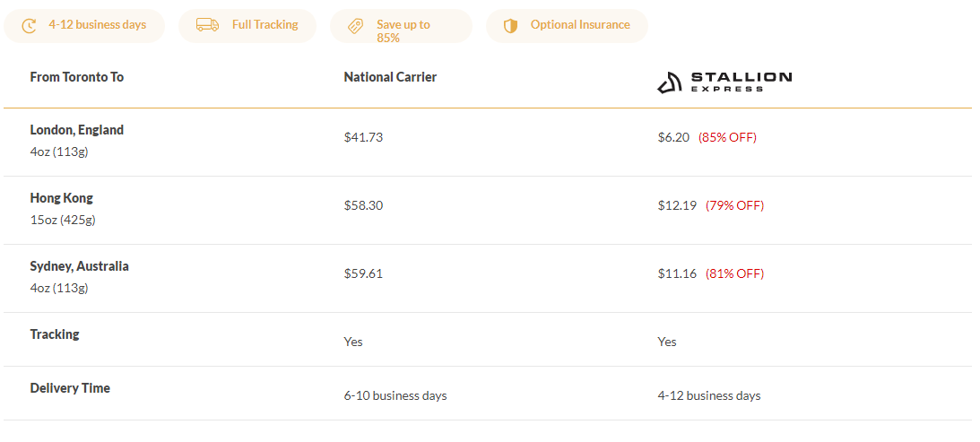Viewport: 980px width, 442px height.
Task: Click the National Carrier column header
Action: 390,77
